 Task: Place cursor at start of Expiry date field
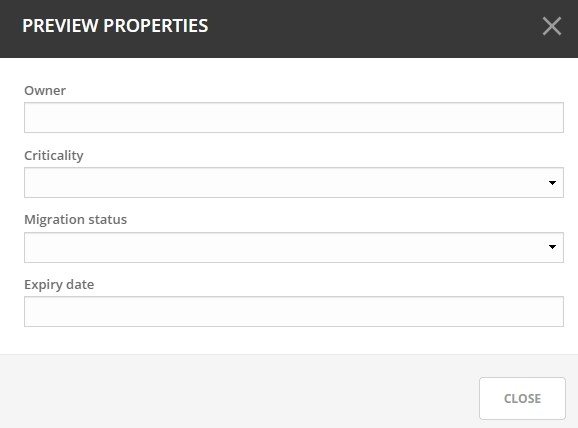[29, 312]
